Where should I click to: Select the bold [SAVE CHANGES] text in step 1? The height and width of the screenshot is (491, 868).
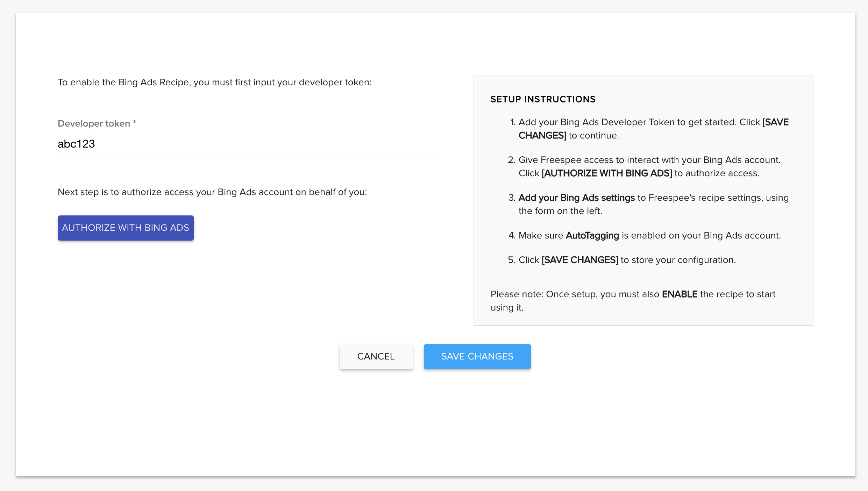[x=542, y=136]
